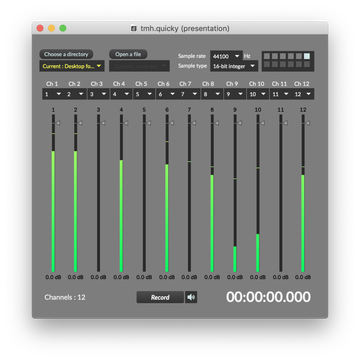Image resolution: width=360 pixels, height=361 pixels.
Task: Click the Channels : 12 label
Action: click(65, 297)
